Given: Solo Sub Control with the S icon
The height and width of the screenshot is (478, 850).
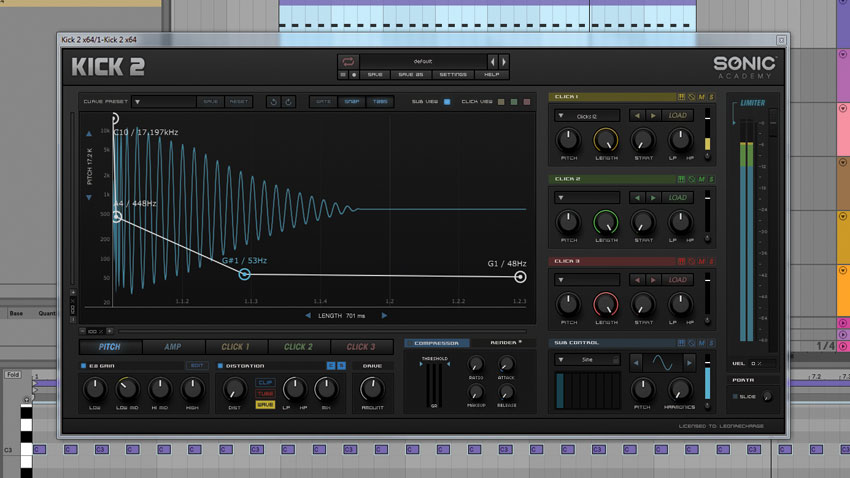Looking at the screenshot, I should 711,343.
